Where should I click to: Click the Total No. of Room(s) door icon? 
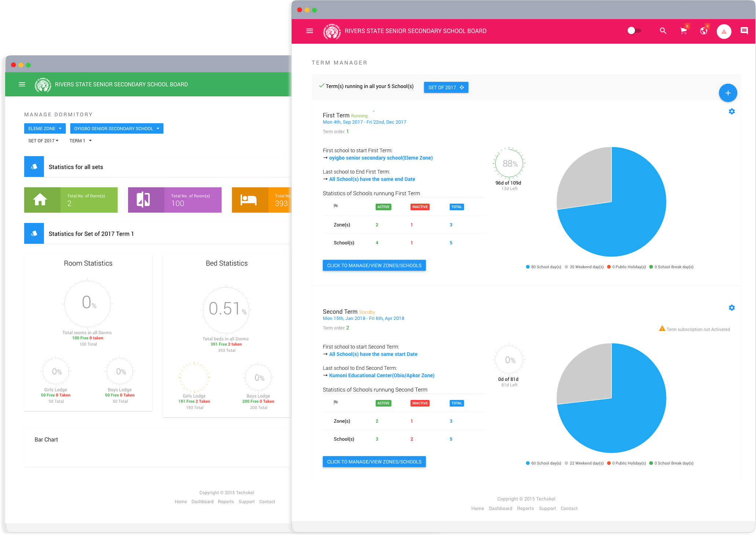click(x=143, y=200)
